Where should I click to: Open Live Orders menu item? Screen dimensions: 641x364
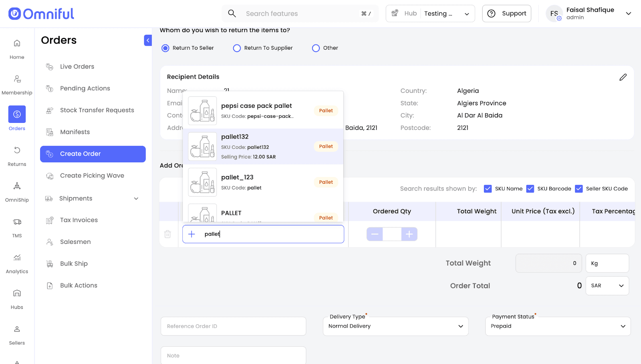(x=77, y=67)
